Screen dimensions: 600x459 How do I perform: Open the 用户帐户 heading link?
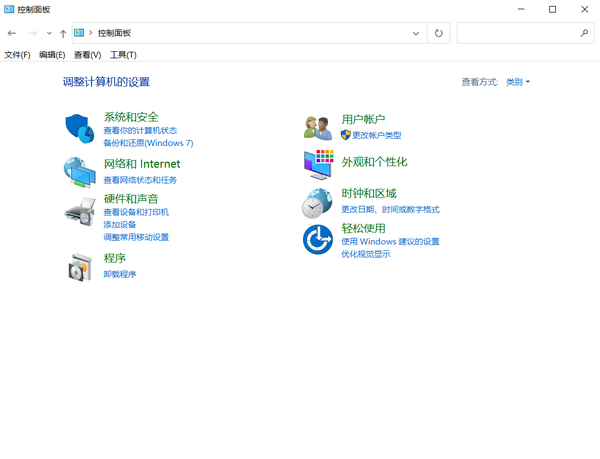tap(363, 119)
